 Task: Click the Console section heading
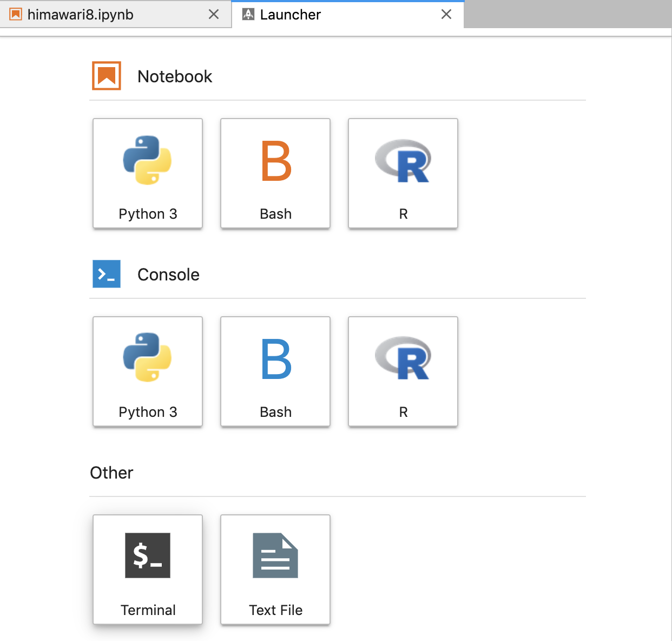tap(168, 274)
